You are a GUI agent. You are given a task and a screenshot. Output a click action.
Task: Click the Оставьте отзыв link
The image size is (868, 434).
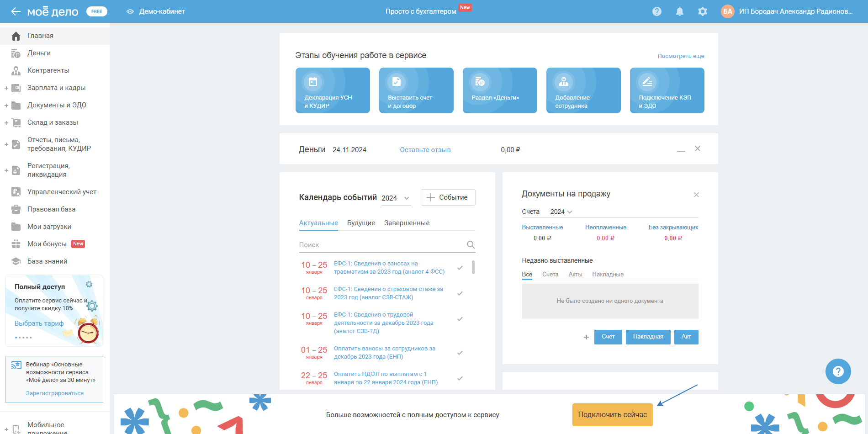coord(425,150)
